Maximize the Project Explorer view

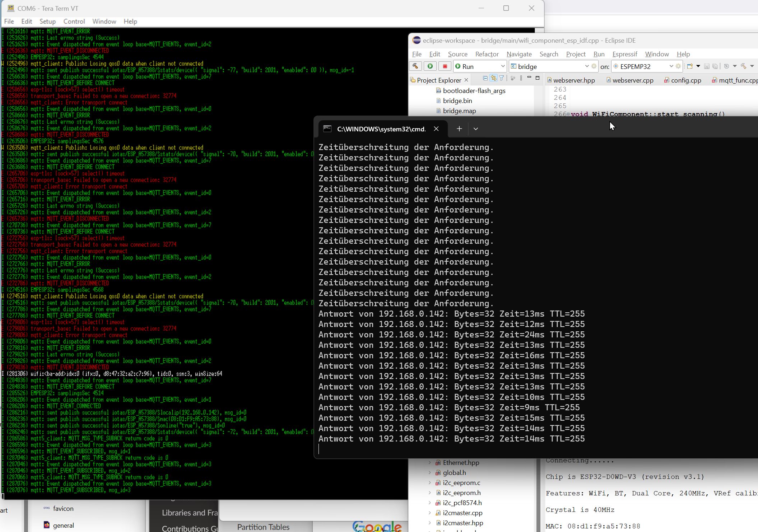click(x=538, y=78)
